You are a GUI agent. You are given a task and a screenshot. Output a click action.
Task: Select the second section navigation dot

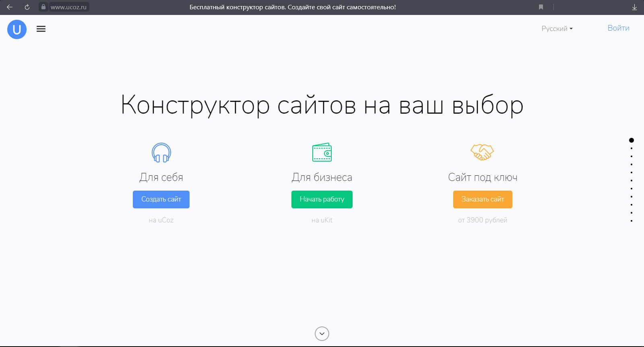632,148
